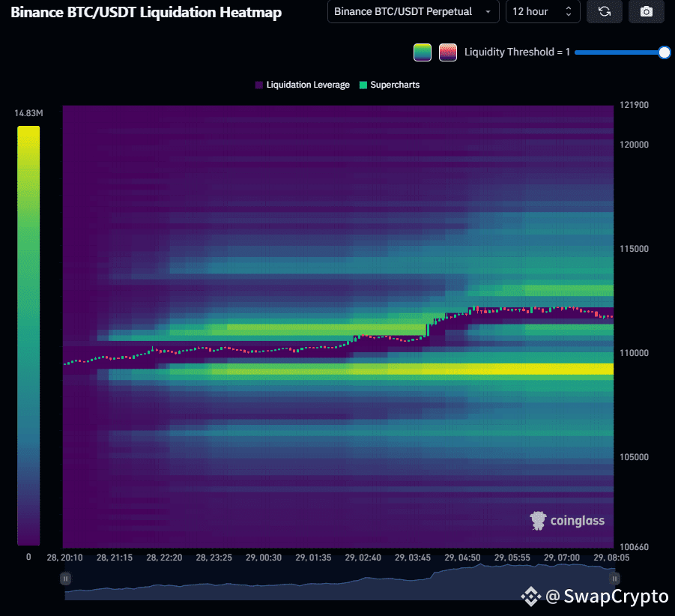Click the Liquidity Threshold slider handle

(664, 52)
